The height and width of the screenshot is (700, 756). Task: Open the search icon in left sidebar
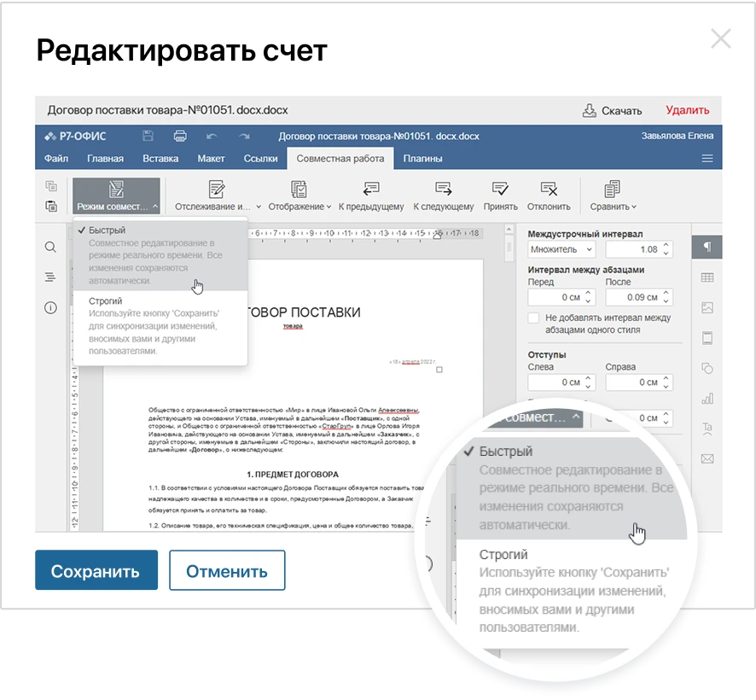[x=50, y=247]
